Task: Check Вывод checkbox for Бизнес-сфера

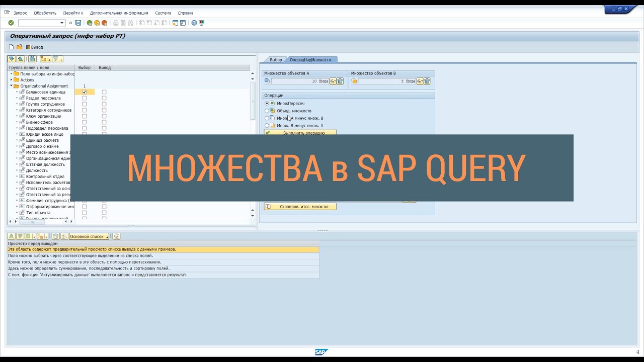Action: [104, 122]
